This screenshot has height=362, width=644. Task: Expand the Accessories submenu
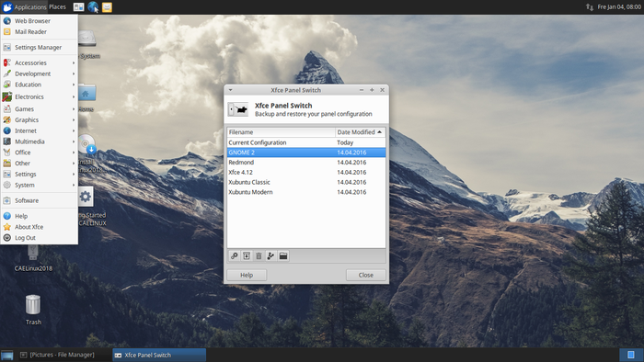click(x=39, y=62)
